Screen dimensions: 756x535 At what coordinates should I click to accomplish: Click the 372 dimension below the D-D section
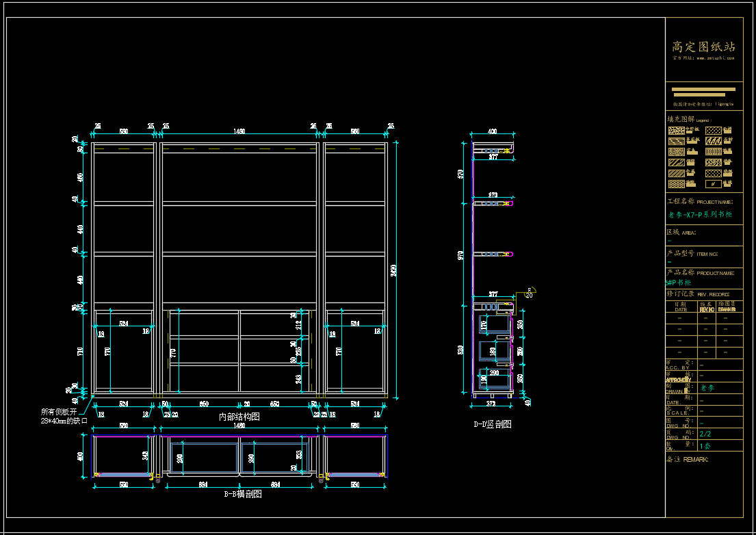[x=491, y=404]
